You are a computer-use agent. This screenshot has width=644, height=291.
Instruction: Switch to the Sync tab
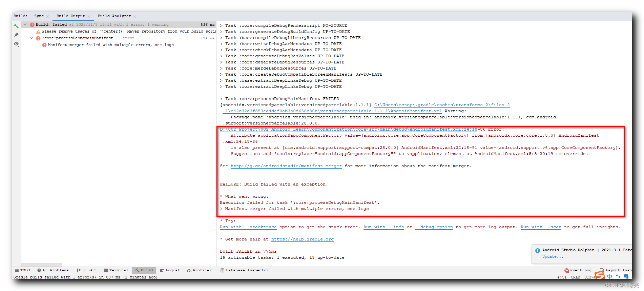(x=39, y=16)
